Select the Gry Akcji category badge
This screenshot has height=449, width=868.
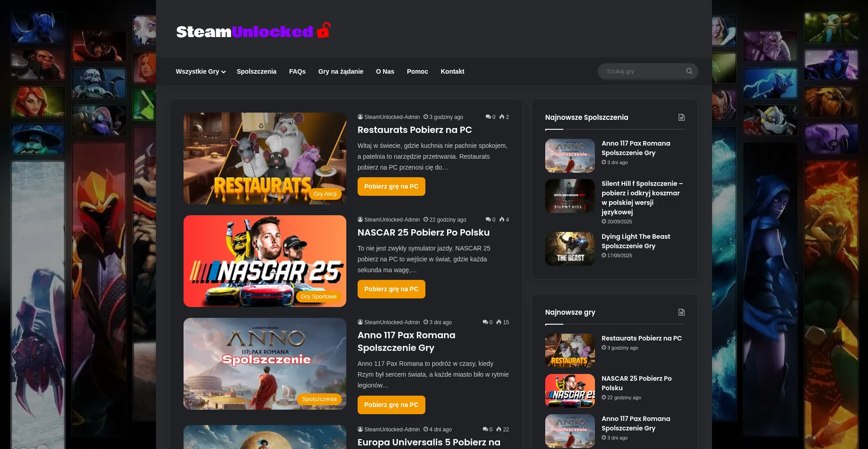coord(325,194)
